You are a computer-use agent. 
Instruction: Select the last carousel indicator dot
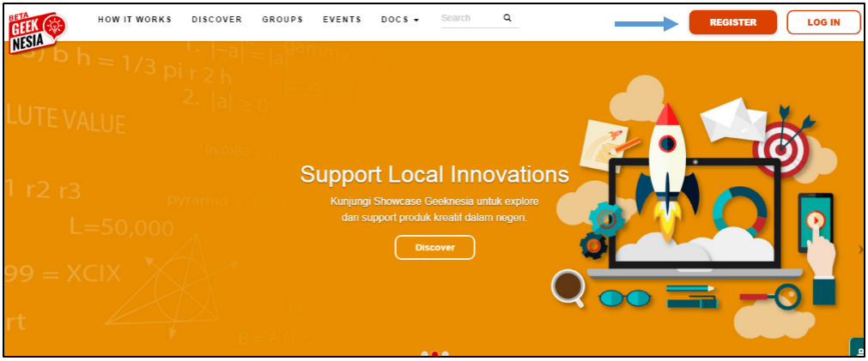click(446, 354)
